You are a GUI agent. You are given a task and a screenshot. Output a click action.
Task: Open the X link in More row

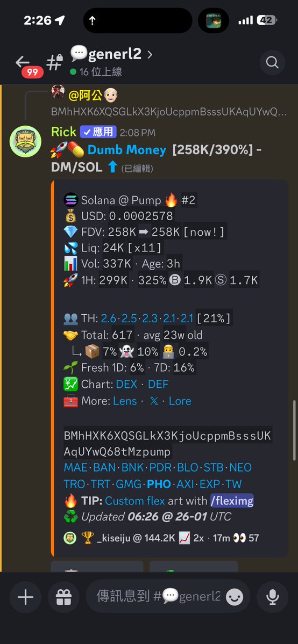click(154, 401)
